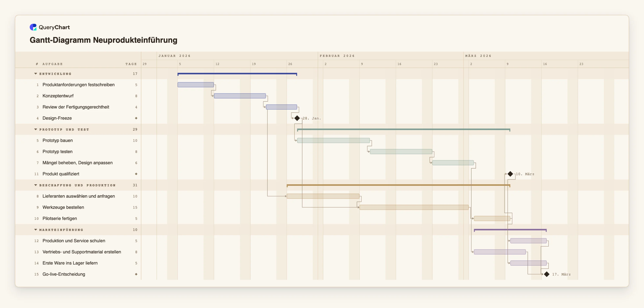This screenshot has height=308, width=644.
Task: Select the Konzeptentwurf task bar
Action: coord(240,96)
